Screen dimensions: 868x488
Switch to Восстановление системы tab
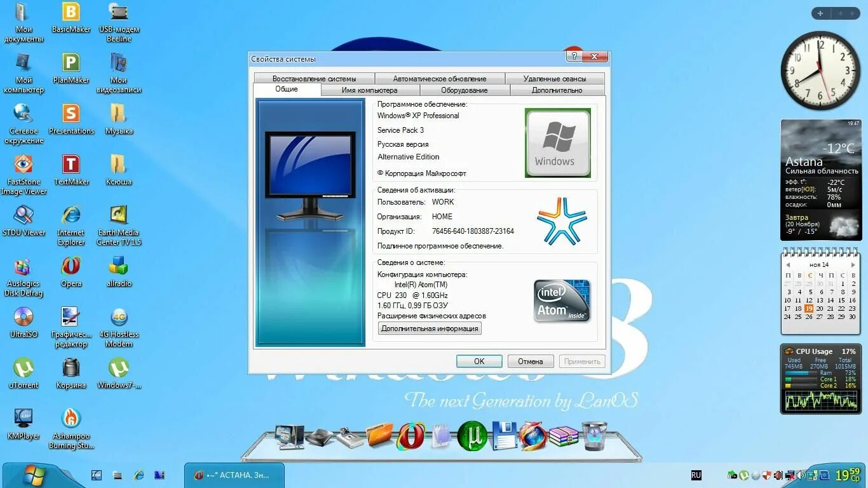[x=314, y=79]
